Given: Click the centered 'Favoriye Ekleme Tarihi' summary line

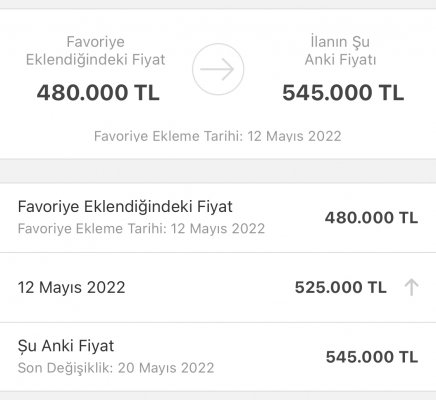Looking at the screenshot, I should point(218,136).
